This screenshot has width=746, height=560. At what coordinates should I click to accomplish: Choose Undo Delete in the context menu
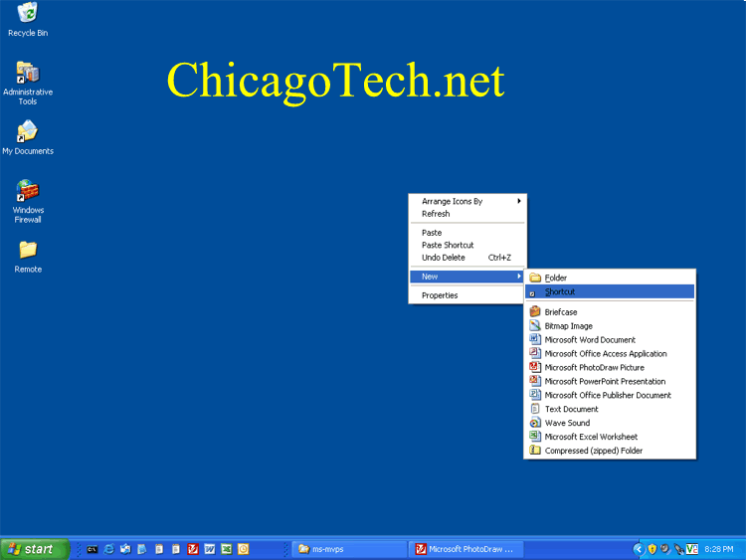[x=467, y=258]
